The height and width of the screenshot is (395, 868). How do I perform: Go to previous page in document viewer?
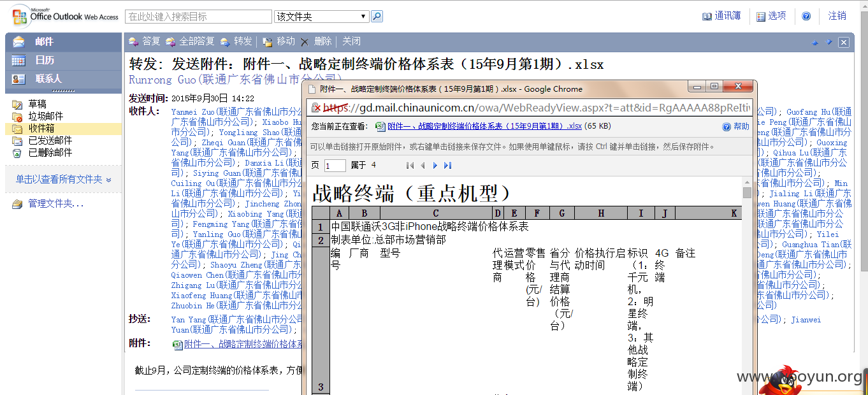tap(422, 166)
